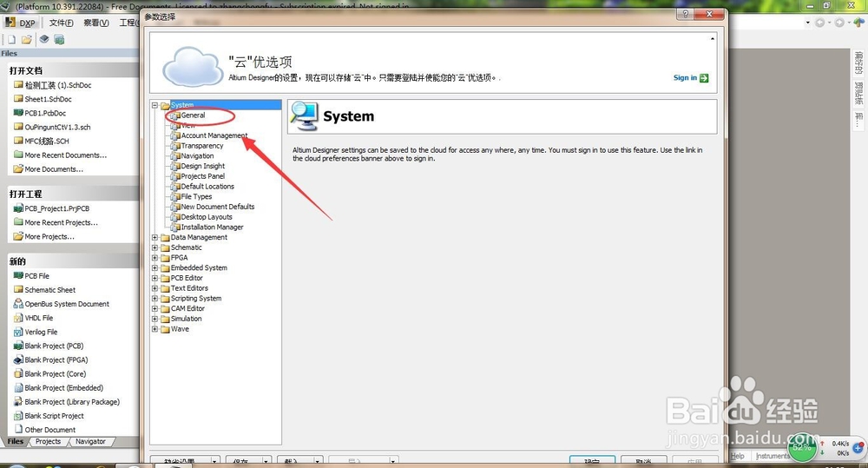Select Navigation preferences page
868x468 pixels.
click(197, 156)
